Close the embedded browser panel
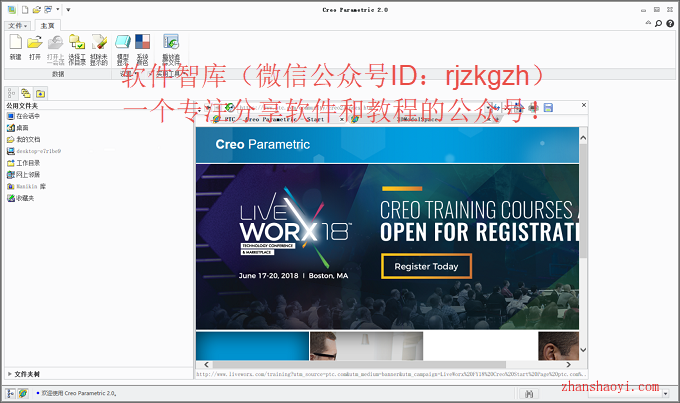Image resolution: width=680 pixels, height=403 pixels. [x=584, y=105]
